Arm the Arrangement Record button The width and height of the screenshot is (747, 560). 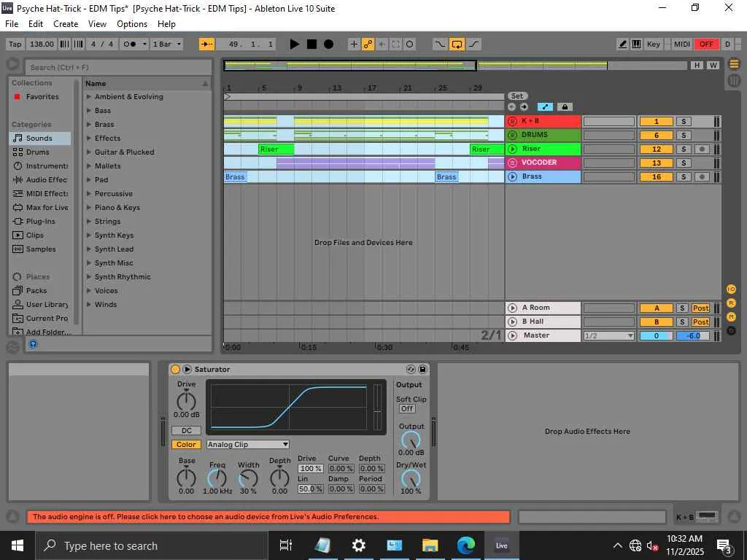click(x=329, y=44)
